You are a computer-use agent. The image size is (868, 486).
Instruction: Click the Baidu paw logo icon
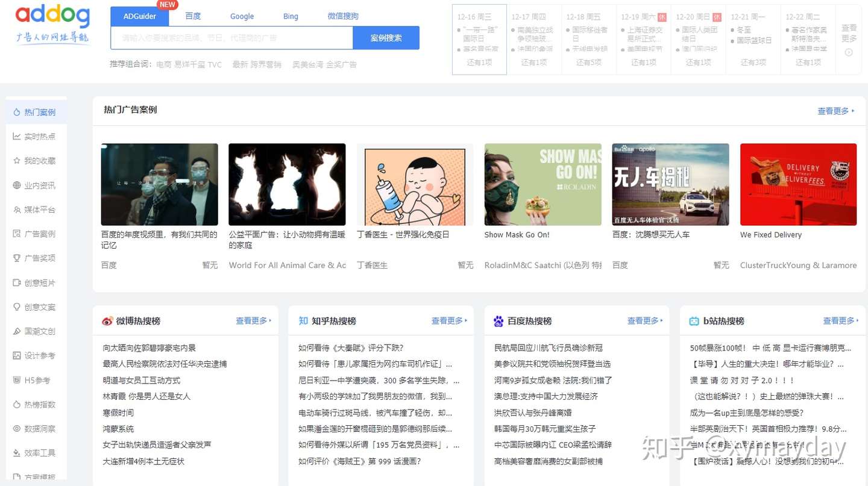tap(498, 321)
